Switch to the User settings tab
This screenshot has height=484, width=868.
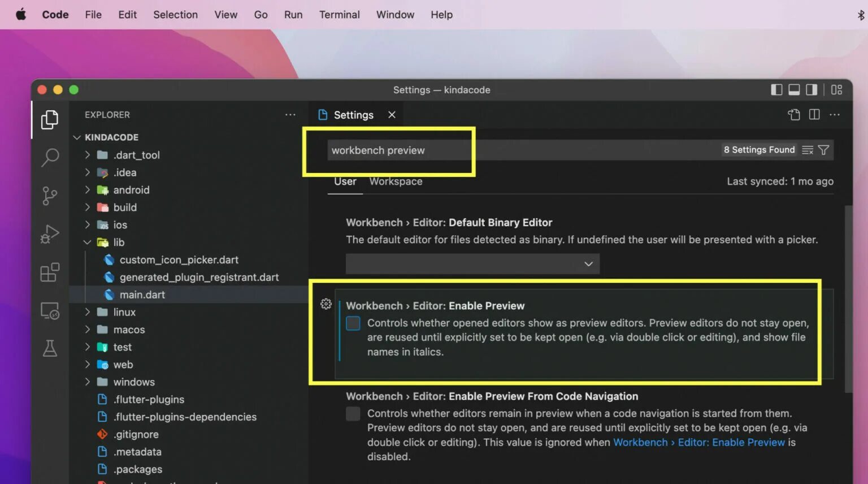coord(345,181)
